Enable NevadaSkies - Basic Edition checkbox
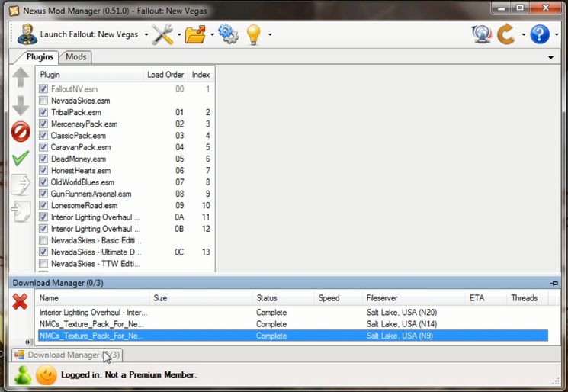Screen dimensions: 568x392 (43, 240)
